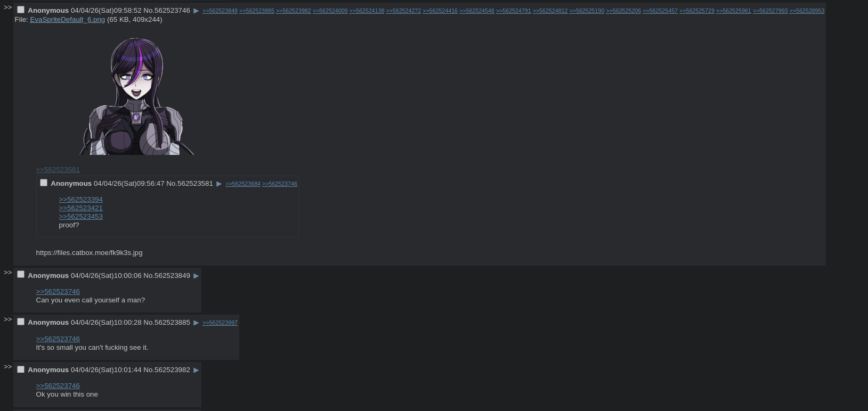Open the file link EvaSpriteDefault_6.png
The height and width of the screenshot is (411, 868).
pos(67,19)
